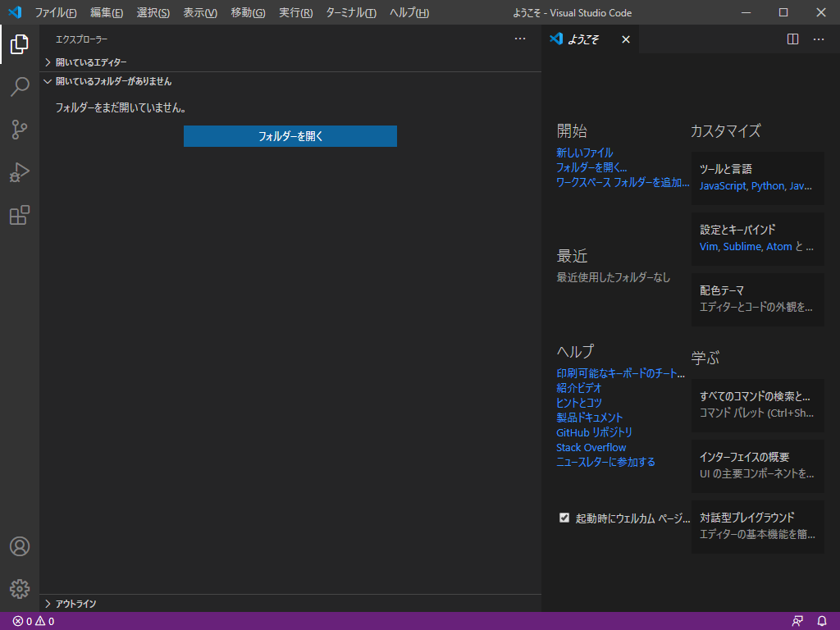Click the 学ぶ heading
Image resolution: width=840 pixels, height=630 pixels.
705,358
